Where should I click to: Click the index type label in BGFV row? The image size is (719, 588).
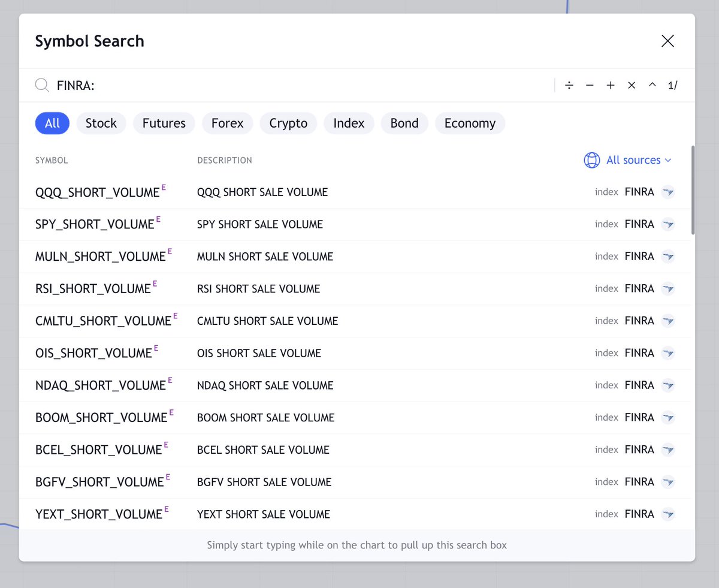(x=606, y=482)
